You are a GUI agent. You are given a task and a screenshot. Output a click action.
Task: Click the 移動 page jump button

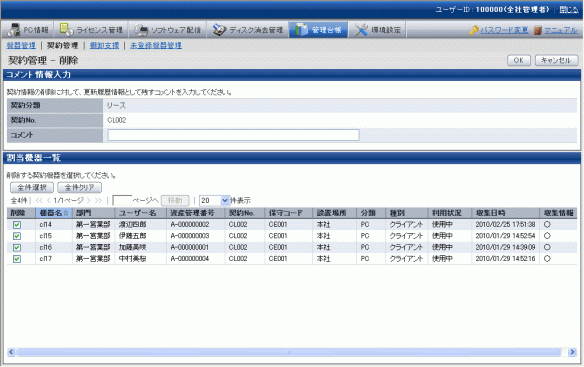175,200
